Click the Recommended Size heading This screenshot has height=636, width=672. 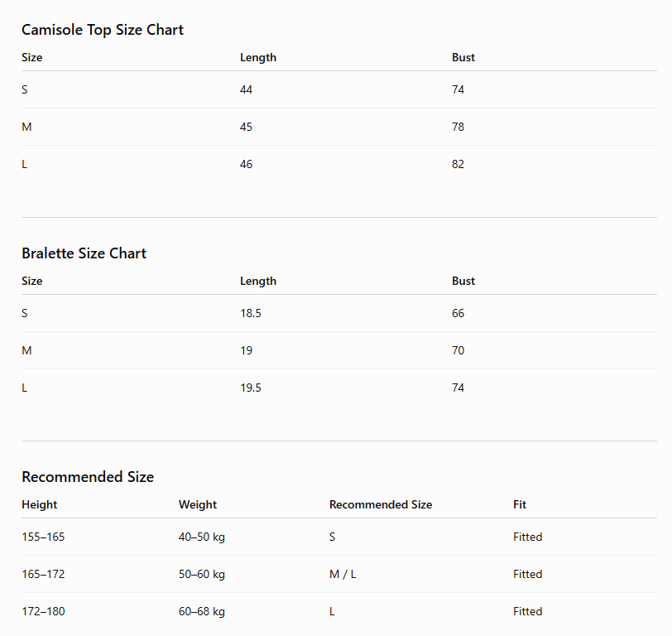[x=88, y=477]
